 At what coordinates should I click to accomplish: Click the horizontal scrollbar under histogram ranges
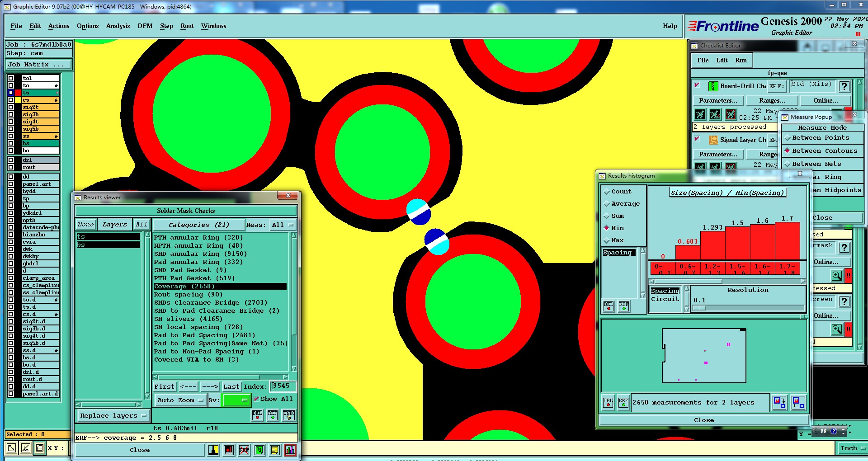pyautogui.click(x=727, y=281)
